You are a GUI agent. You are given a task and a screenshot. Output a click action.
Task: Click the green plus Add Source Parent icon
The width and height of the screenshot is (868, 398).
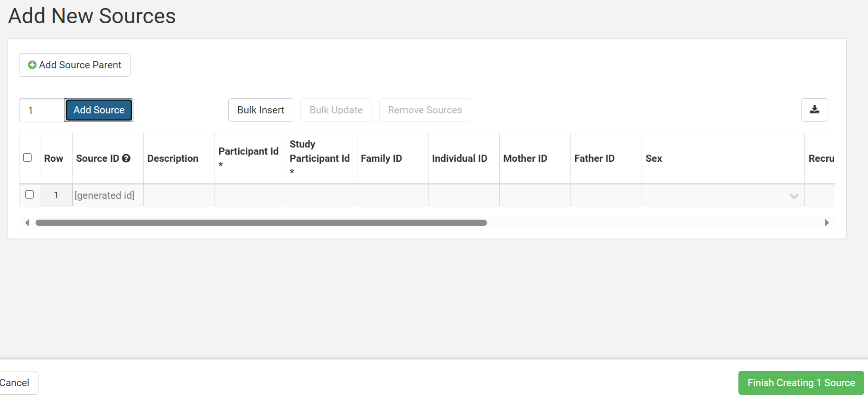click(32, 65)
